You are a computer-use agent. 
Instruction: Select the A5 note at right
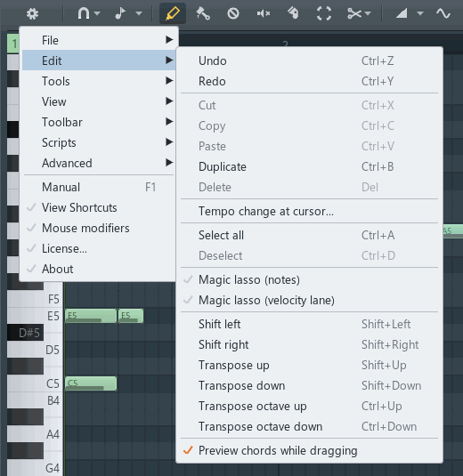coord(453,231)
